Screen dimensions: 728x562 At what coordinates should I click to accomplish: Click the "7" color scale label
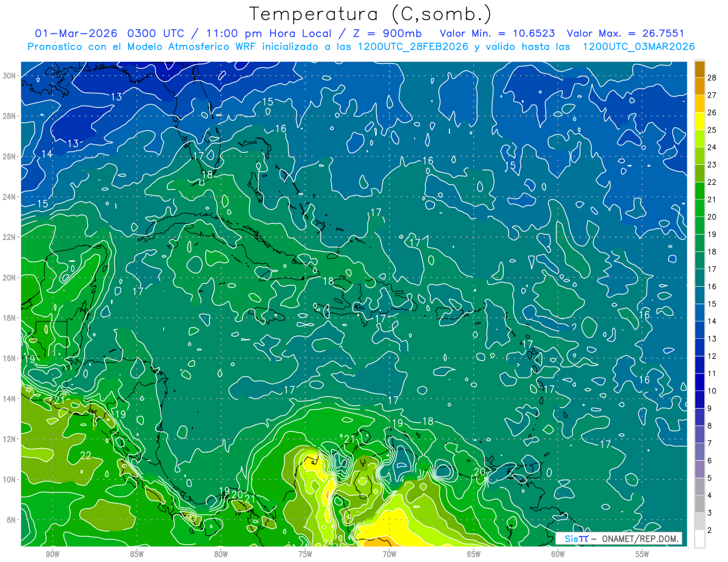[710, 443]
